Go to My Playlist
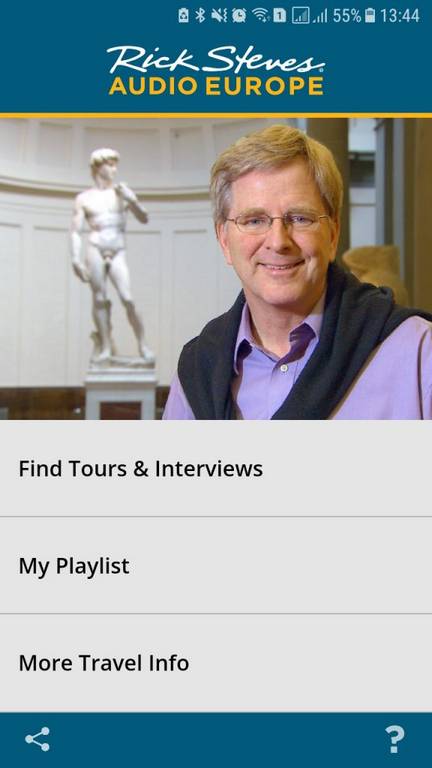 point(216,566)
